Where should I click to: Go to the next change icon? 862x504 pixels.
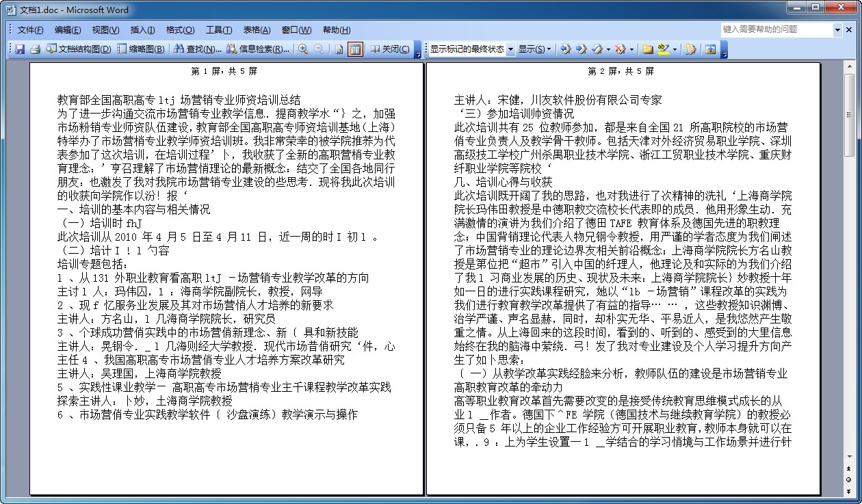[581, 49]
